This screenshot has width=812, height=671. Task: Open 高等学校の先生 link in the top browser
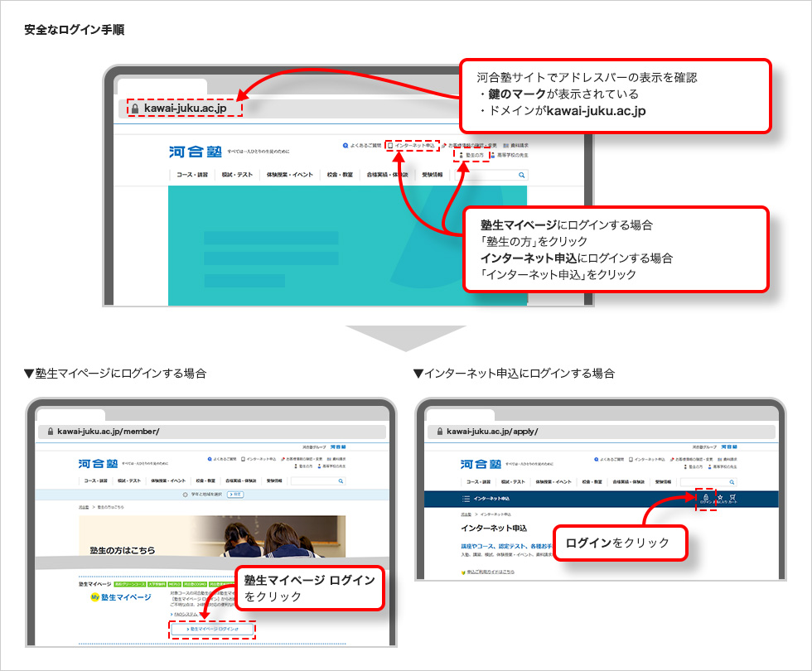(x=509, y=155)
